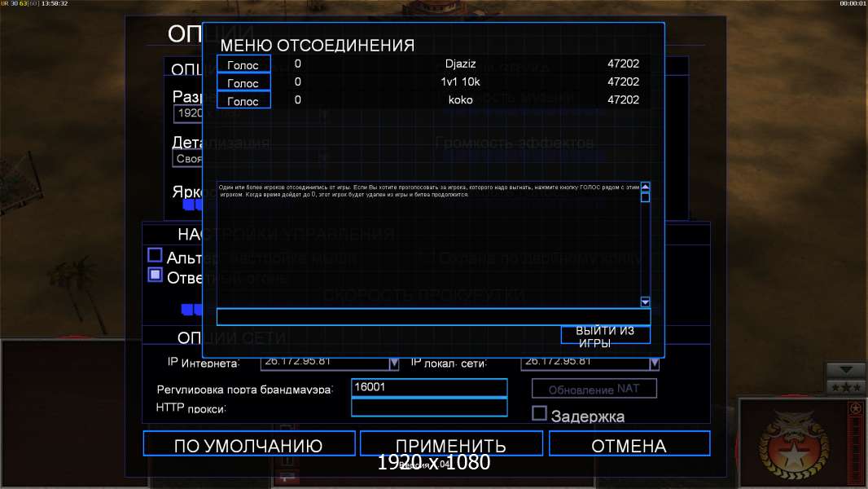Select player name koko
Screen dimensions: 868x489
point(461,99)
